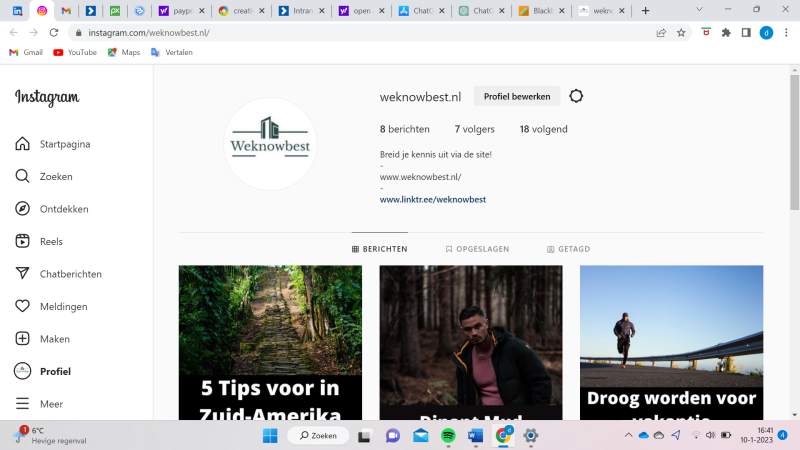800x450 pixels.
Task: Switch to the Gmail browser tab
Action: coord(66,11)
